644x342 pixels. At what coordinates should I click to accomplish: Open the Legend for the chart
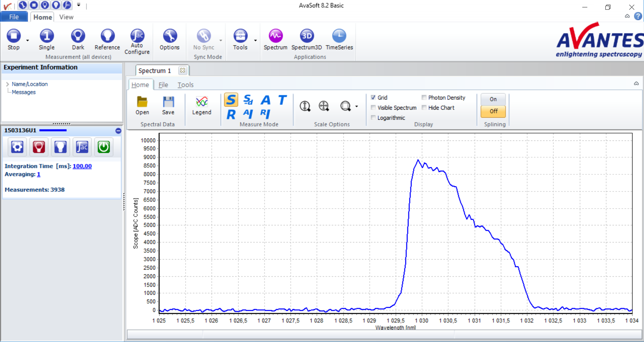pos(202,102)
